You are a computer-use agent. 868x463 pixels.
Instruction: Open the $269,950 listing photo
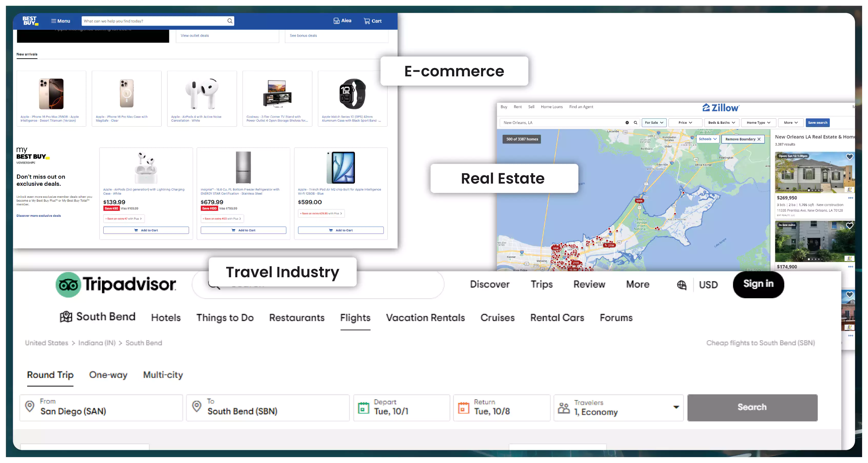[815, 172]
